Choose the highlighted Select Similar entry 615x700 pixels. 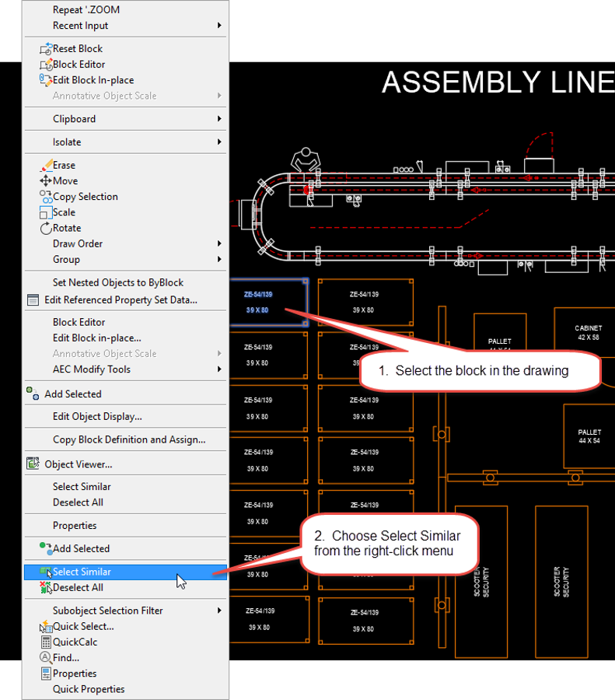point(125,572)
